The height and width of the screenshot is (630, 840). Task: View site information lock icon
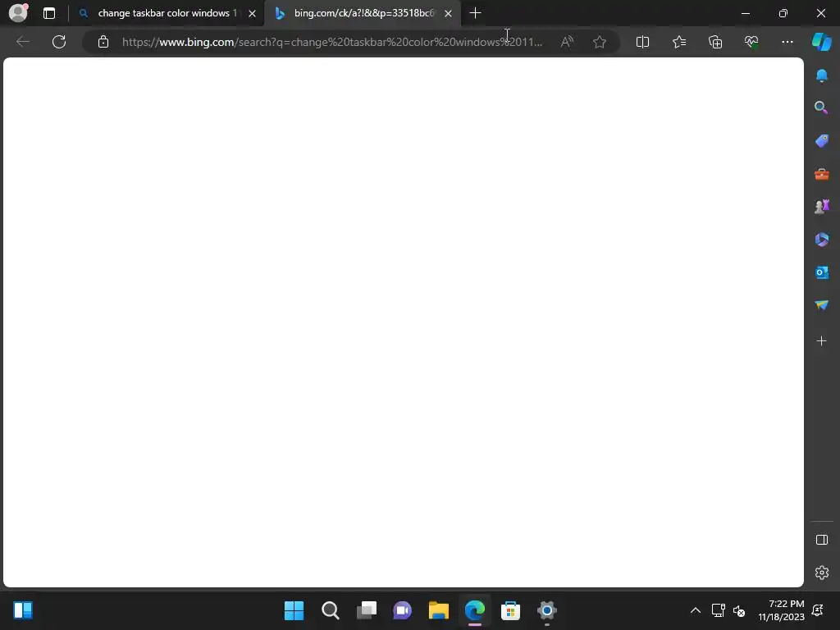[x=103, y=42]
